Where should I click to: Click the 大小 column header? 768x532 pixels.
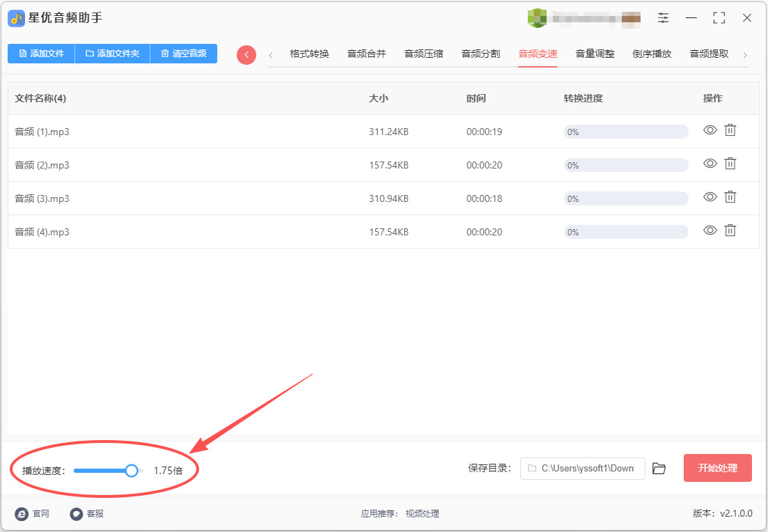pos(379,98)
